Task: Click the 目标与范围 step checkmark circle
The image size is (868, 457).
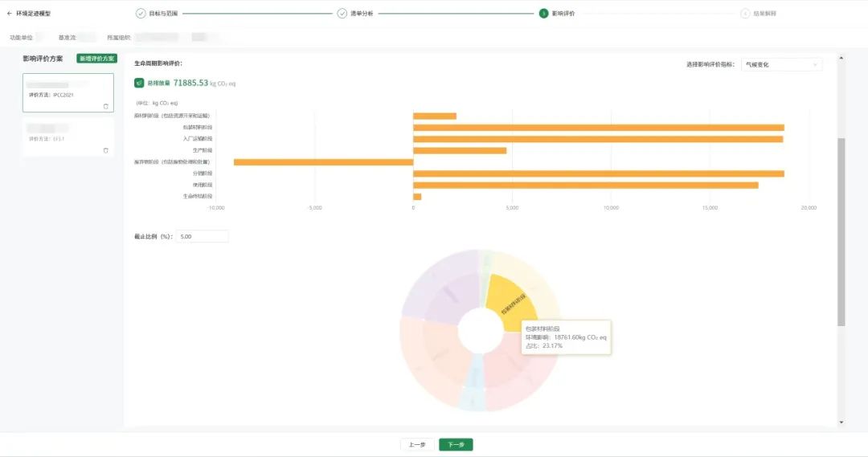Action: (141, 14)
